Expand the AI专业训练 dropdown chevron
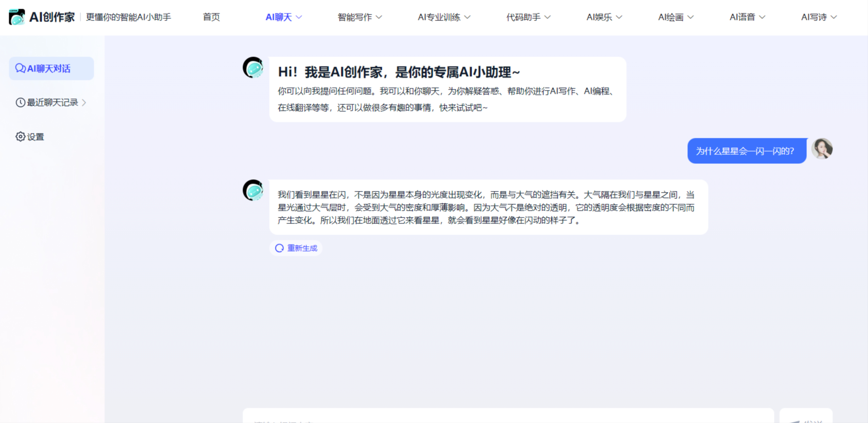Image resolution: width=868 pixels, height=423 pixels. click(x=467, y=17)
